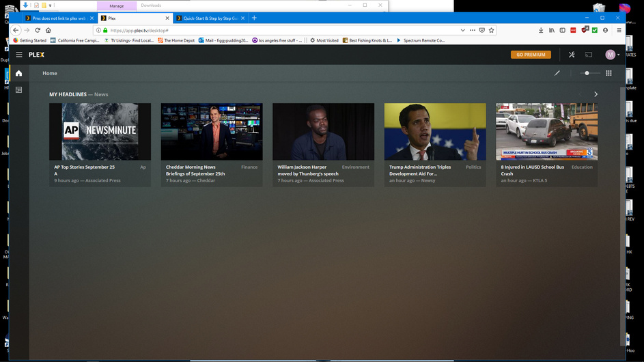This screenshot has height=362, width=644.
Task: Click the green checkmark extension icon
Action: tap(595, 30)
